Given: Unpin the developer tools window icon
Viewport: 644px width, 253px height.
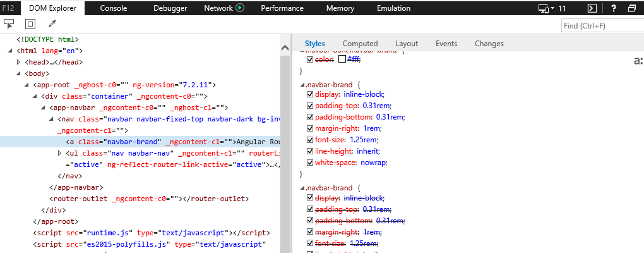Looking at the screenshot, I should click(632, 8).
